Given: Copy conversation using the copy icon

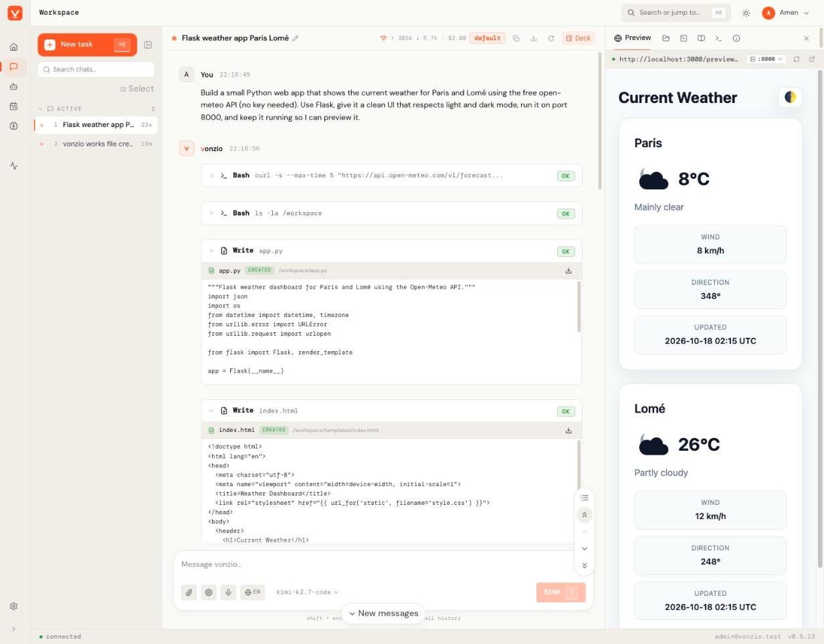Looking at the screenshot, I should point(516,38).
